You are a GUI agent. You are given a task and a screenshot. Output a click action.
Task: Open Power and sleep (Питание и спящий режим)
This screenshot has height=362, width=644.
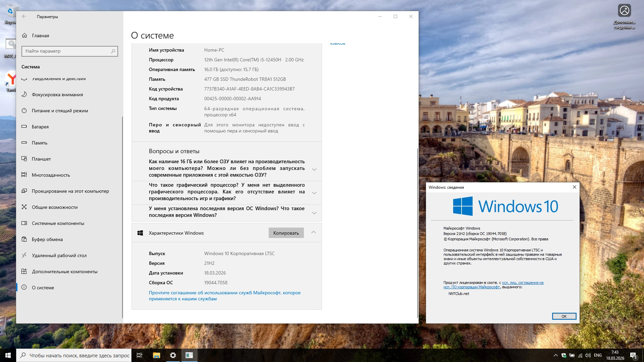click(x=60, y=111)
